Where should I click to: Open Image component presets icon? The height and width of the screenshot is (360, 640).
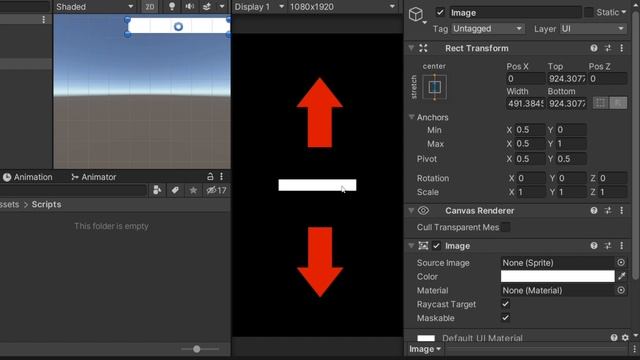608,246
